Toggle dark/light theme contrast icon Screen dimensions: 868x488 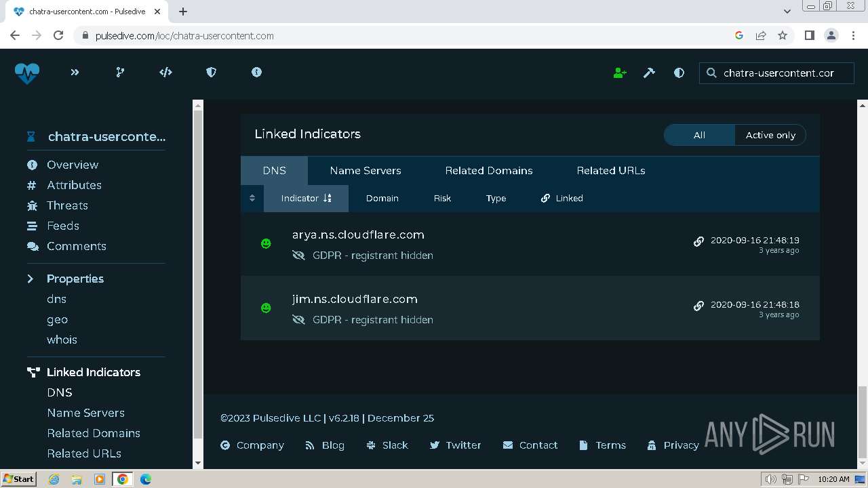pyautogui.click(x=679, y=73)
